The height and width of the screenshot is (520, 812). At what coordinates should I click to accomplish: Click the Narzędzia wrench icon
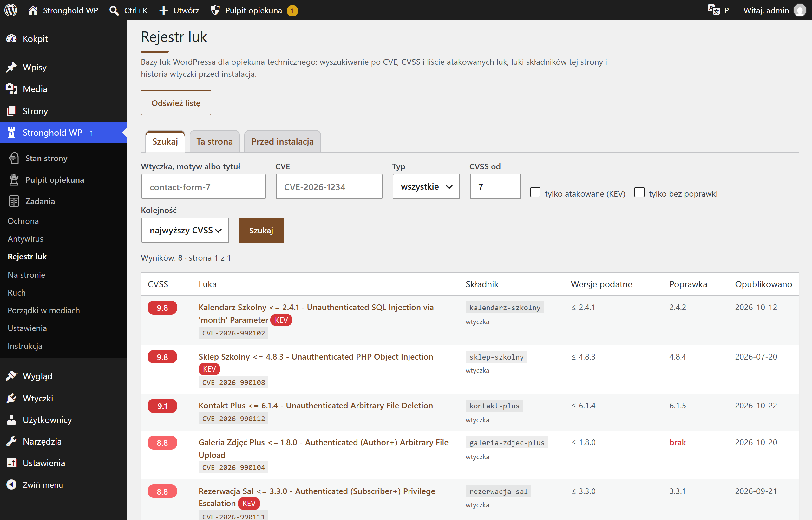click(11, 441)
